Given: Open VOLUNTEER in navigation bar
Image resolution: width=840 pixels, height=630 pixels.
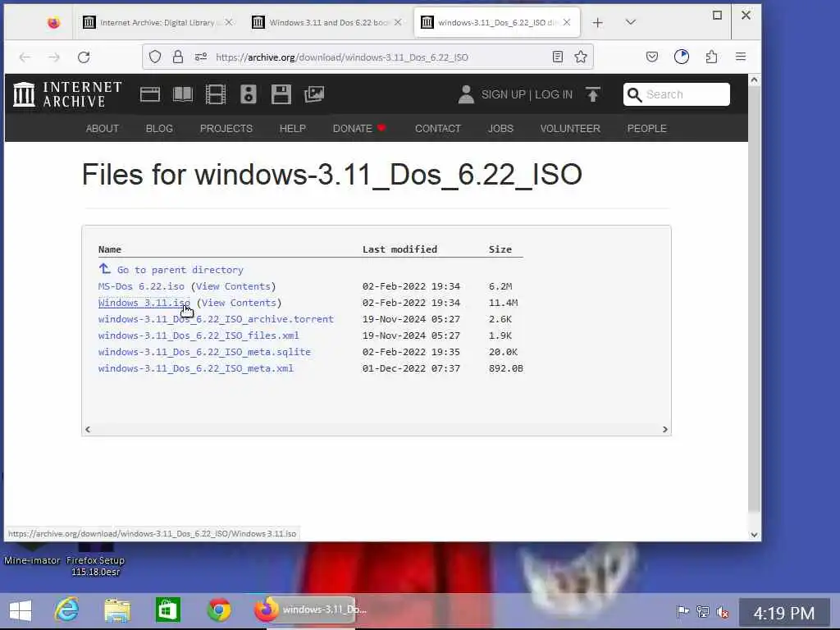Looking at the screenshot, I should click(570, 129).
